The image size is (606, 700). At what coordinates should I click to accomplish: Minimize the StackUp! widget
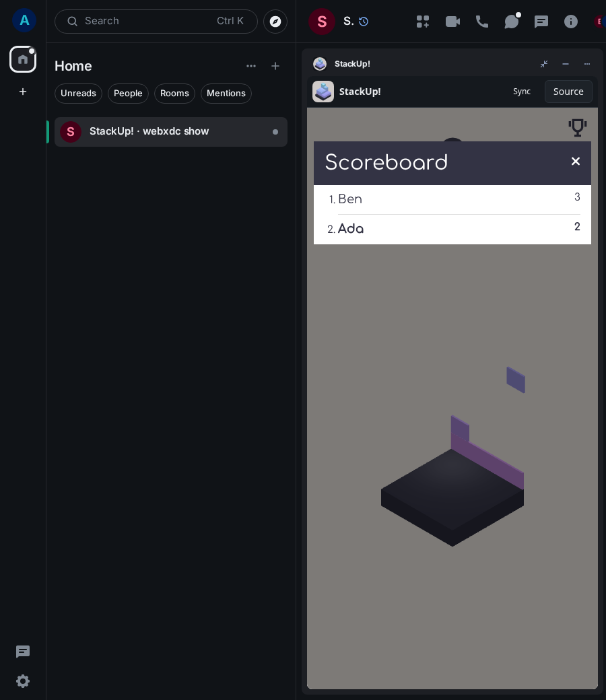pos(566,64)
